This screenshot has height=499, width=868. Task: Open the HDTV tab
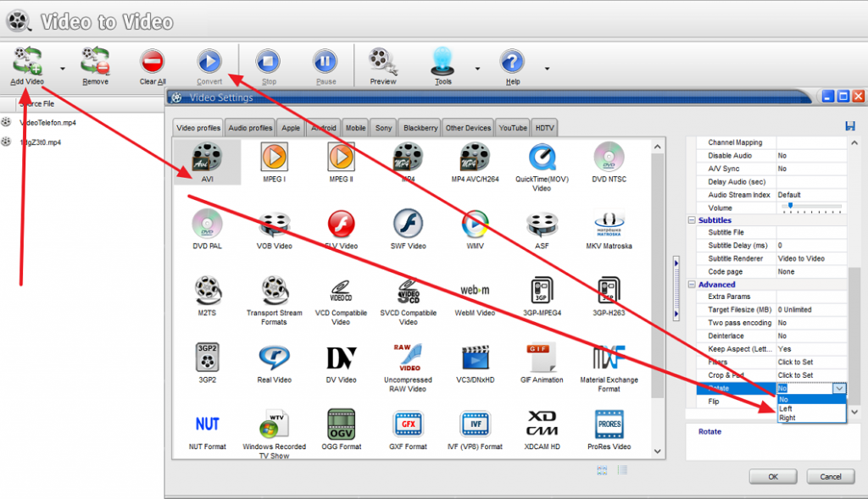[x=545, y=128]
